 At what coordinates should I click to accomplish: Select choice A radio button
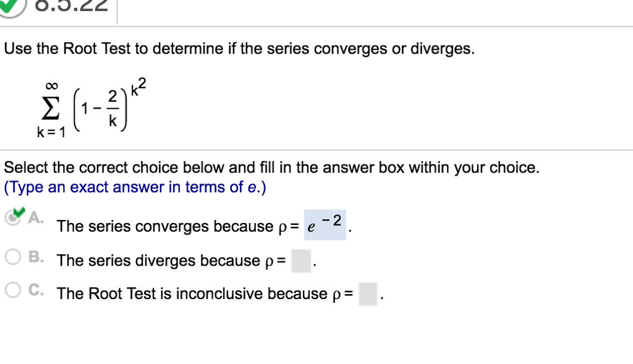[x=12, y=218]
